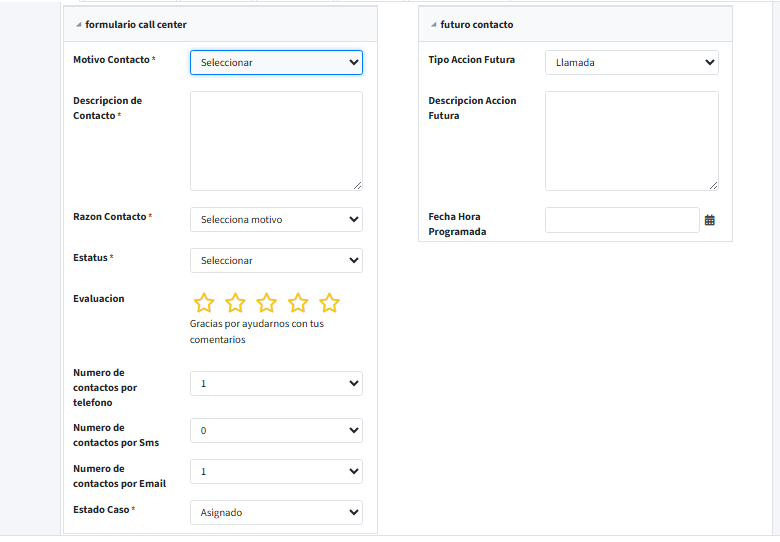Viewport: 780px width, 542px height.
Task: Click into Descripcion de Contacto text area
Action: click(x=276, y=140)
